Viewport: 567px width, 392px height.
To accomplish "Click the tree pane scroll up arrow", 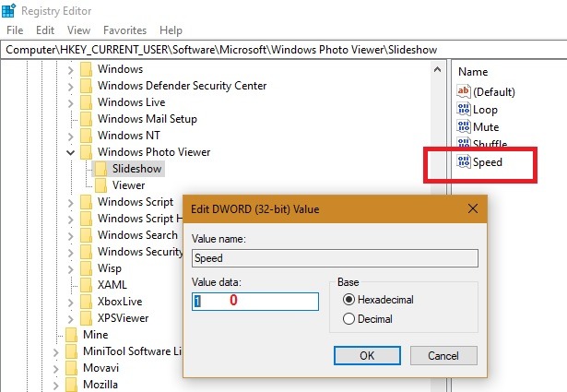I will tap(437, 69).
